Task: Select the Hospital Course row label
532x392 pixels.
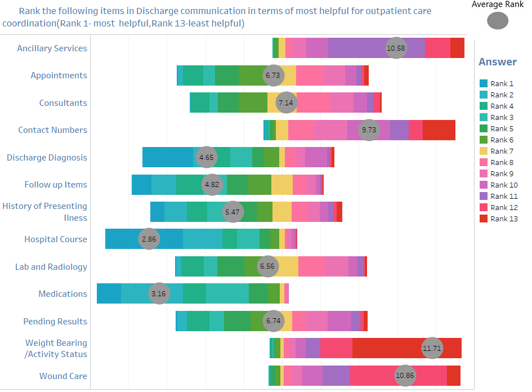Action: 56,239
